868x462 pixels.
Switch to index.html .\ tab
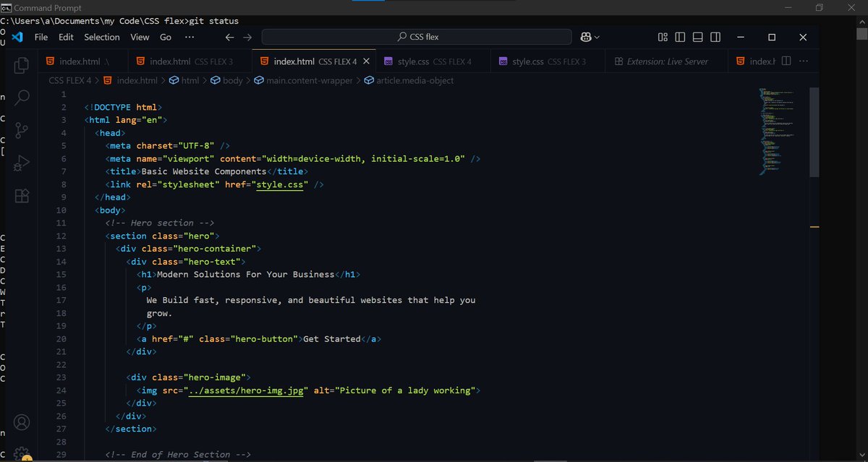click(x=82, y=61)
